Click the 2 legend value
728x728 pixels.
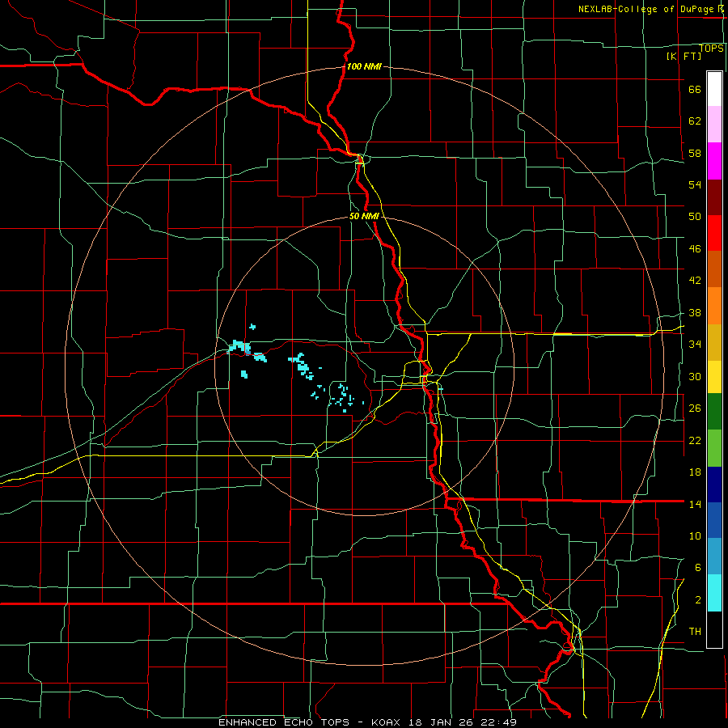coord(698,599)
